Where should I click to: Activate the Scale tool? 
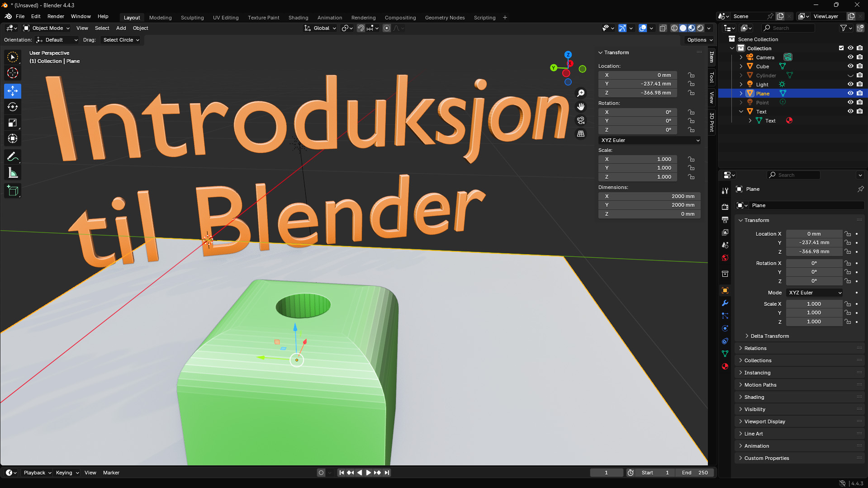click(x=13, y=123)
